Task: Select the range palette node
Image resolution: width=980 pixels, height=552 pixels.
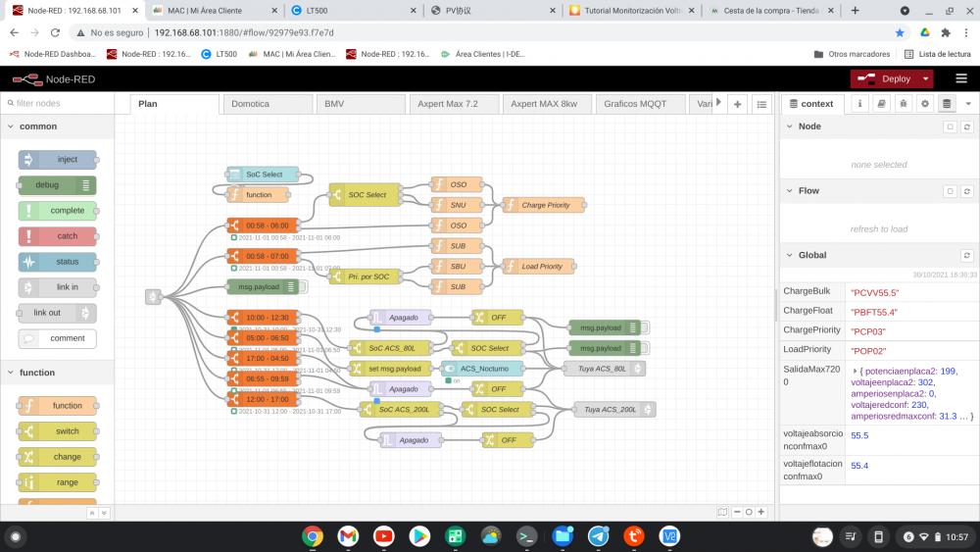Action: 58,482
